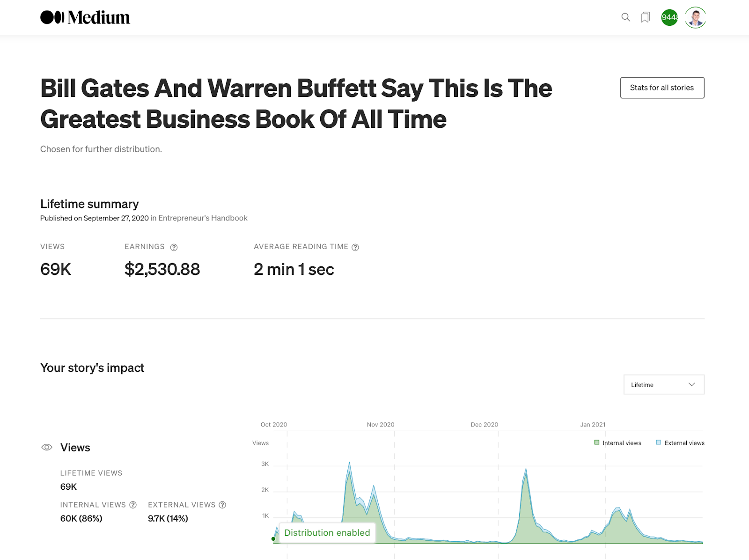Click the Medium logo
Viewport: 749px width, 560px height.
85,18
